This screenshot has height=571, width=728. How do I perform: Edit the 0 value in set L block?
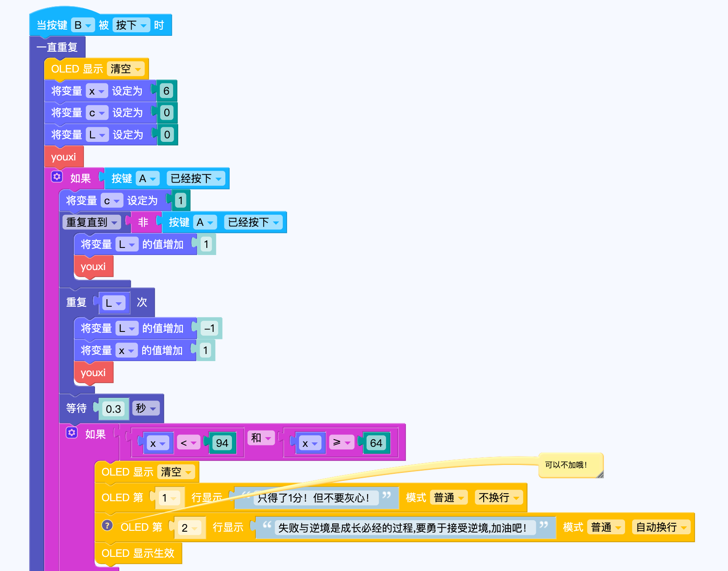[x=167, y=135]
